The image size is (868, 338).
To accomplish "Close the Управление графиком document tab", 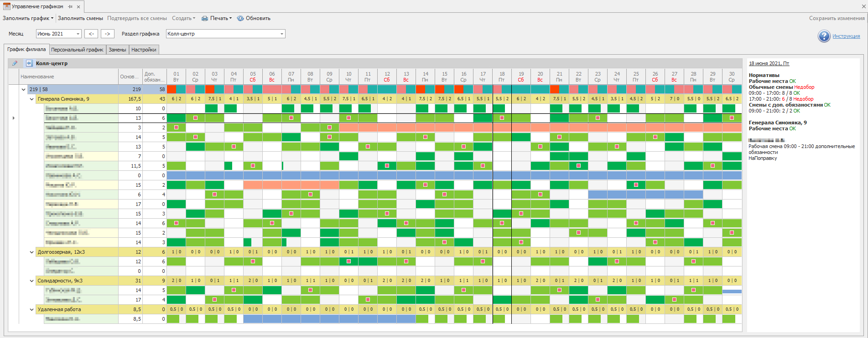I will coord(78,7).
